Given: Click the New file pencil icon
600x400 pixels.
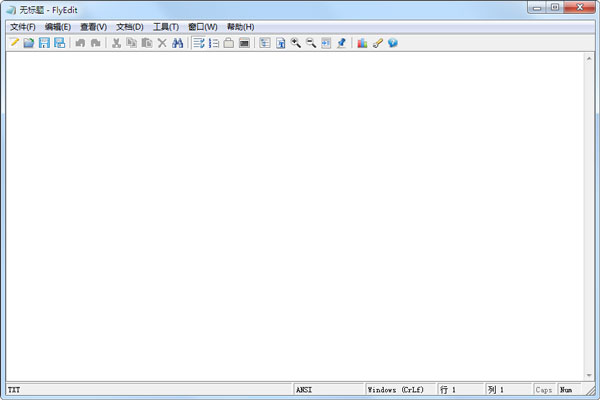Looking at the screenshot, I should point(14,43).
